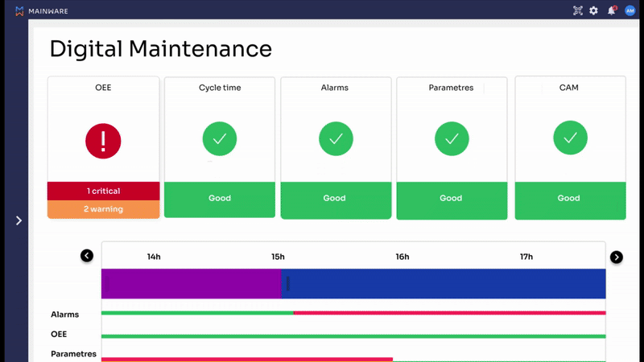Viewport: 644px width, 362px height.
Task: Select the purple timeline segment
Action: tap(191, 284)
